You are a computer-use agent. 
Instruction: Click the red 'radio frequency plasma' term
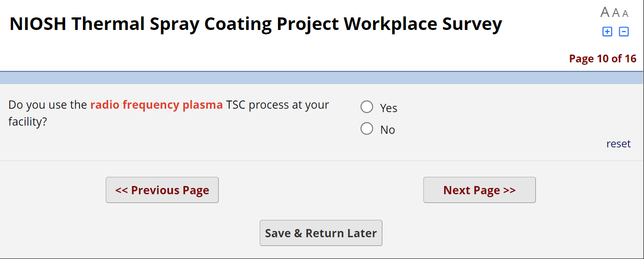(156, 105)
